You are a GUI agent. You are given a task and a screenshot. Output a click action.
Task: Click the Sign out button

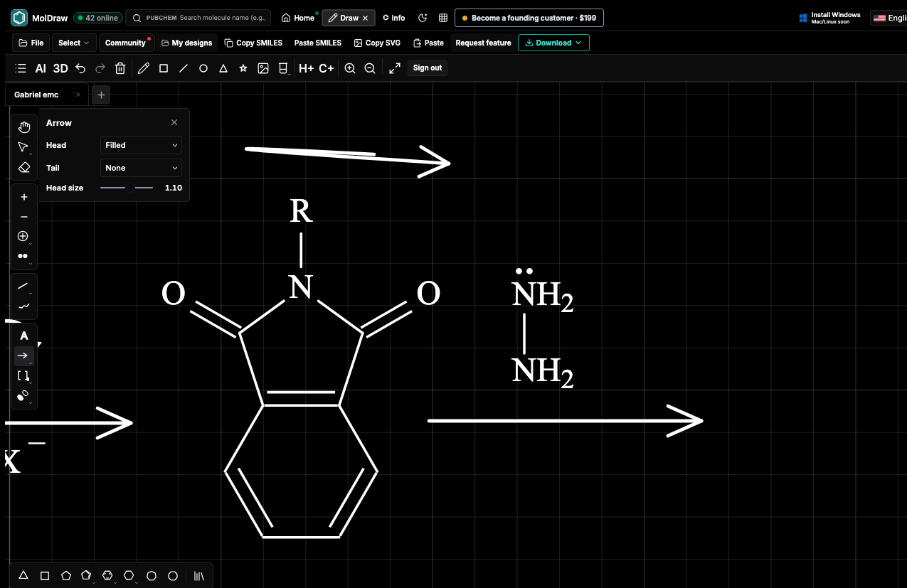click(428, 68)
